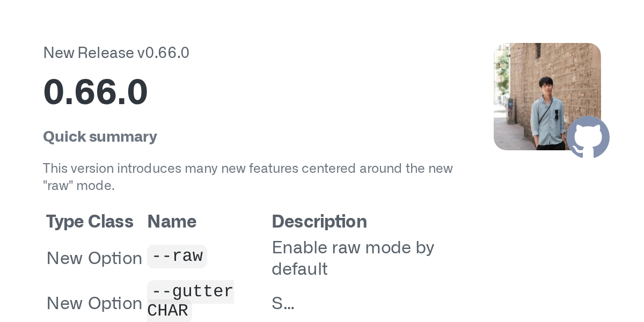This screenshot has width=644, height=322.
Task: Click the "New Release v0.66.0" label
Action: point(116,53)
